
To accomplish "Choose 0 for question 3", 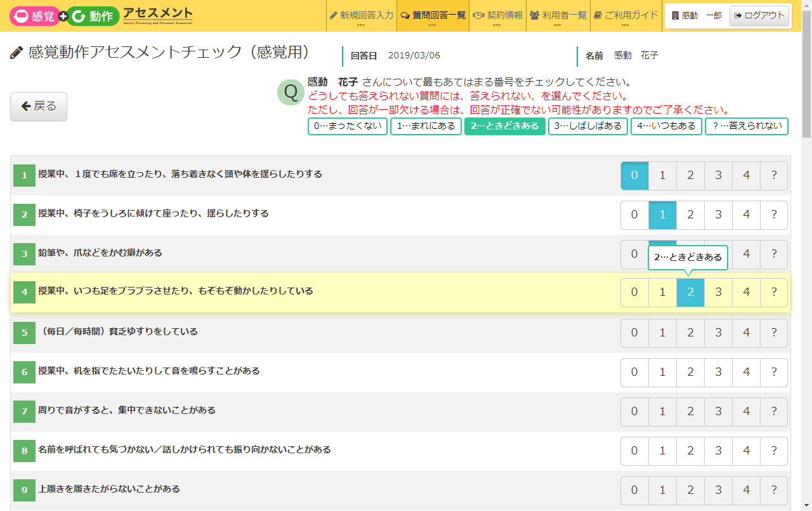I will (x=634, y=255).
